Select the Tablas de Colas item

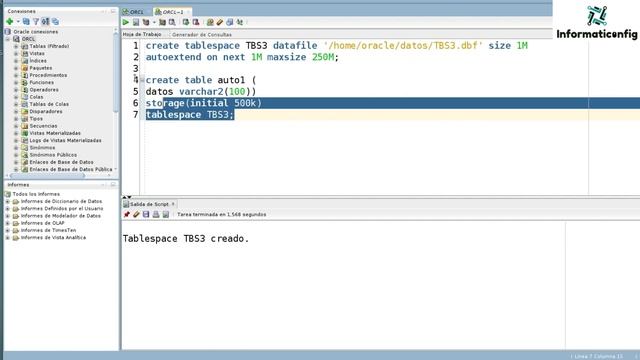pyautogui.click(x=49, y=104)
